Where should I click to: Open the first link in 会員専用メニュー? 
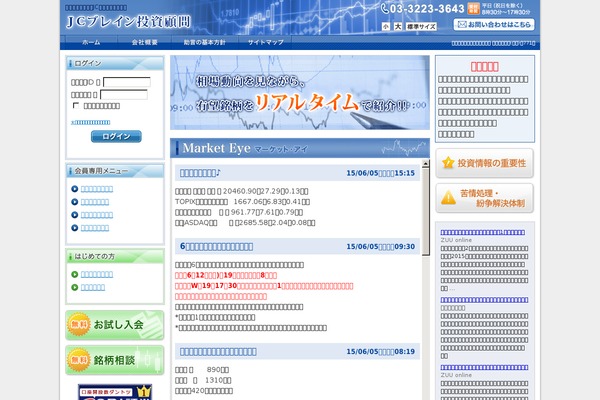pos(97,189)
